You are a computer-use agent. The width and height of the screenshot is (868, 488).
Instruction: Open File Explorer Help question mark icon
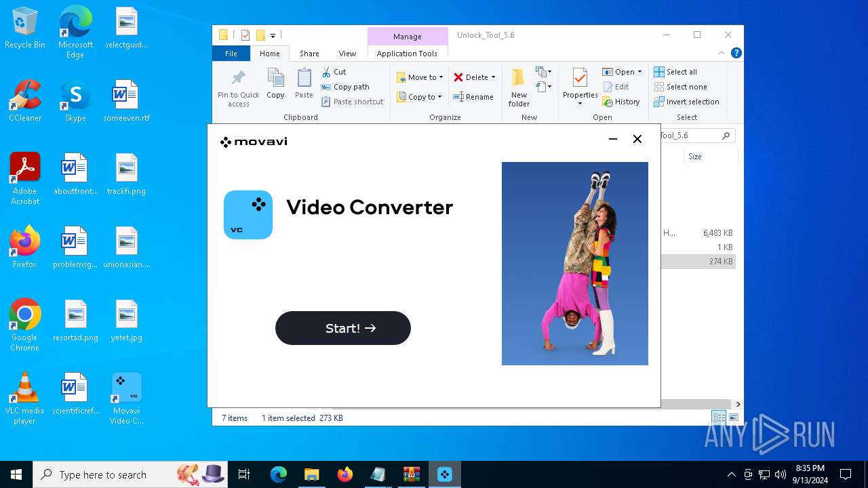[736, 53]
